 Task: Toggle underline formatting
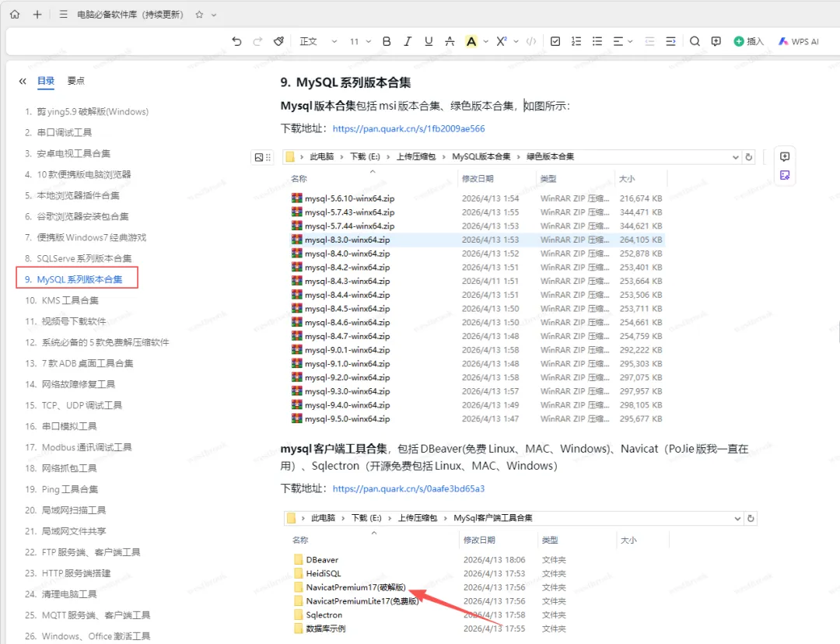click(x=429, y=41)
